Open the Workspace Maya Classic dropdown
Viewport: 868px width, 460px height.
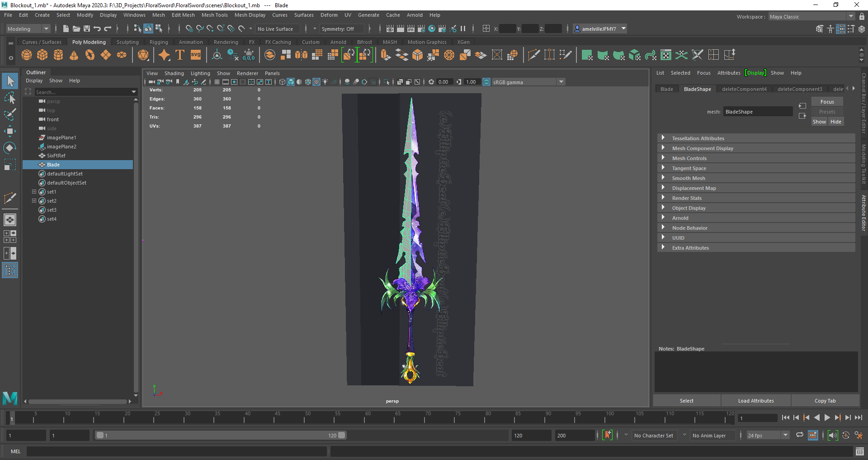point(811,17)
